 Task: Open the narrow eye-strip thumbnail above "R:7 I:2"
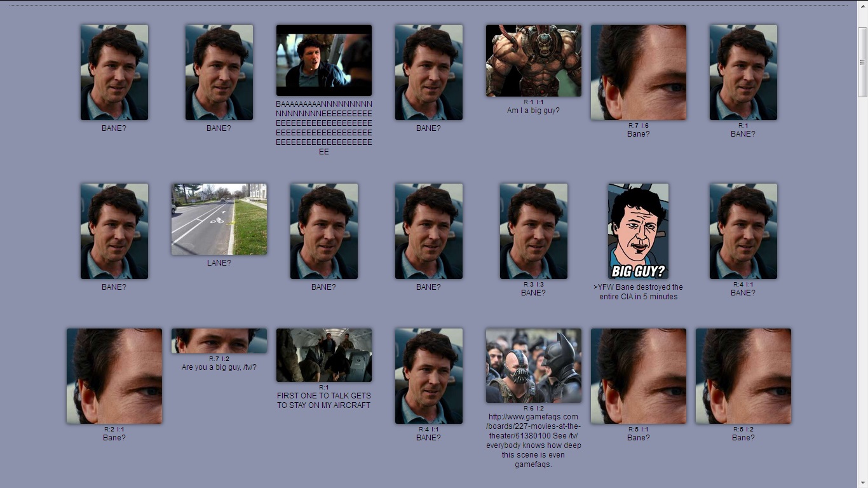219,341
